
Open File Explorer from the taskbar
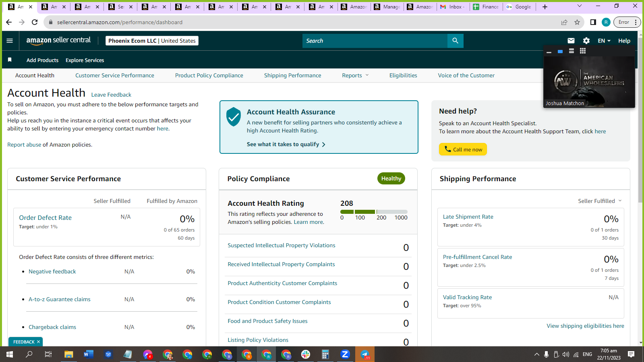tap(69, 354)
